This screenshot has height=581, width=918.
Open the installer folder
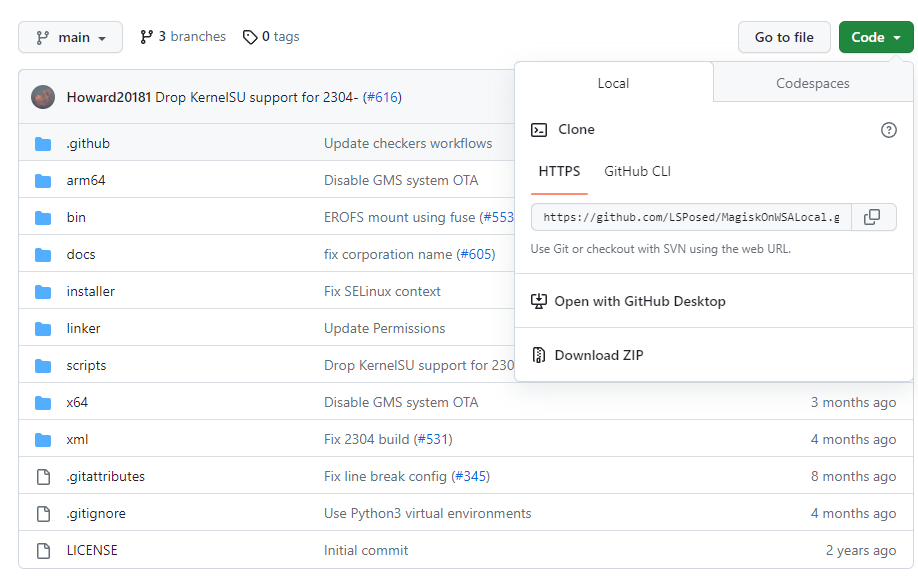[x=91, y=291]
